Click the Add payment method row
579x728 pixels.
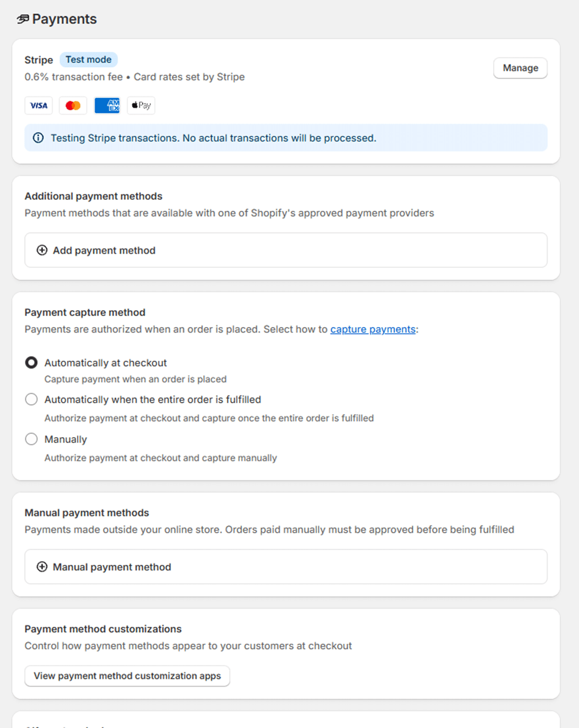[285, 250]
